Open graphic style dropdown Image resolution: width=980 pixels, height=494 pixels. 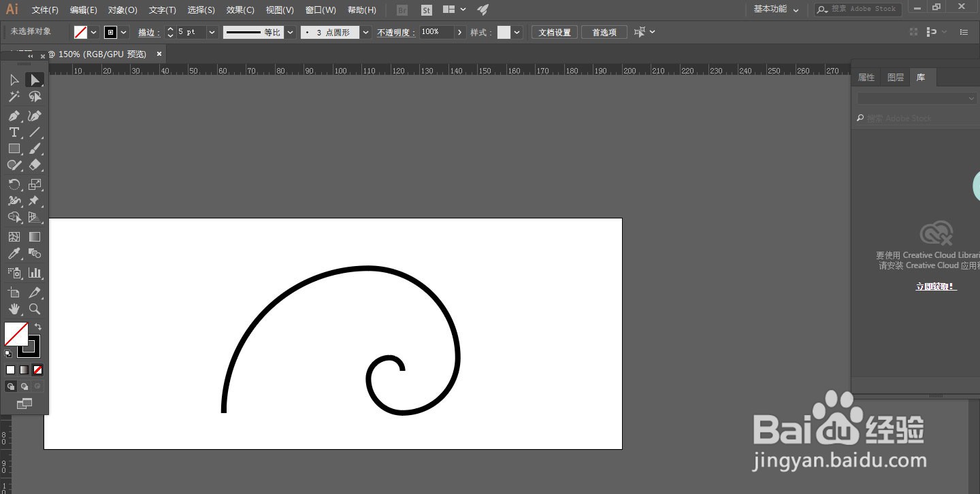[517, 32]
